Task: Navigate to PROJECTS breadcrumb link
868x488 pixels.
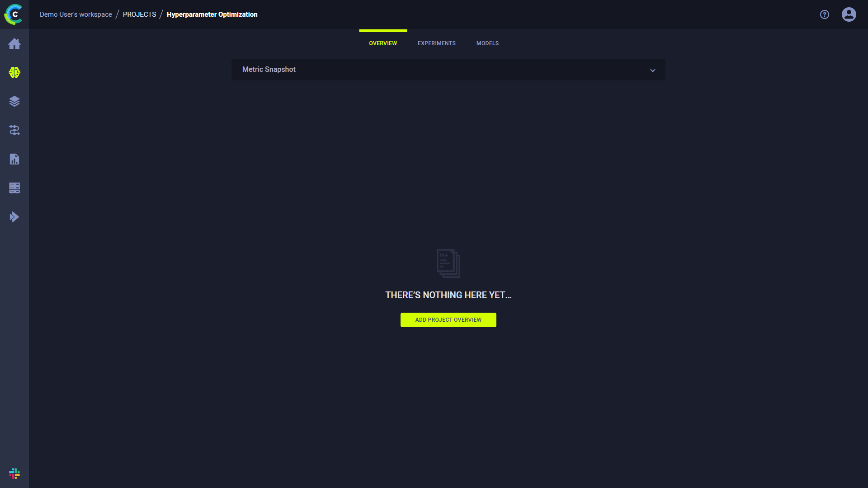Action: point(140,14)
